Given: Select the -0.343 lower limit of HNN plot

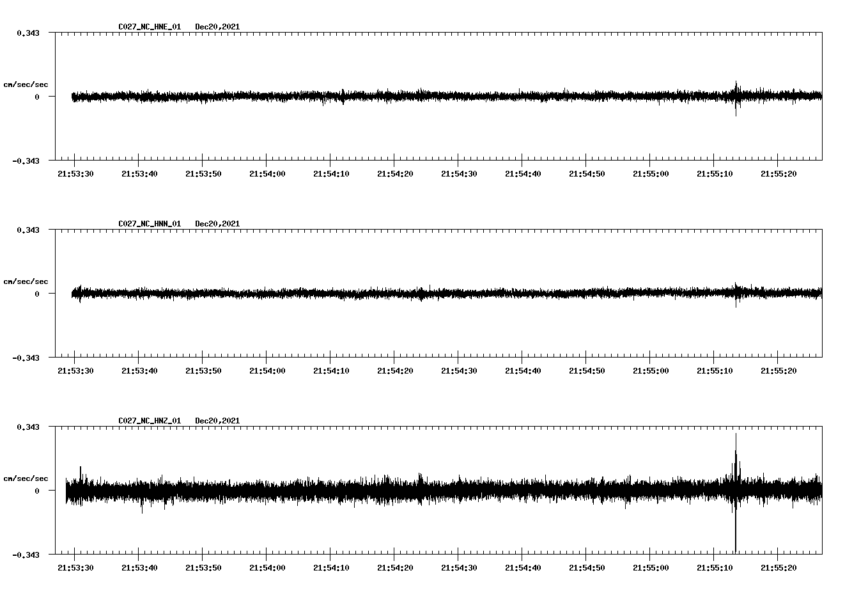Looking at the screenshot, I should click(x=26, y=358).
